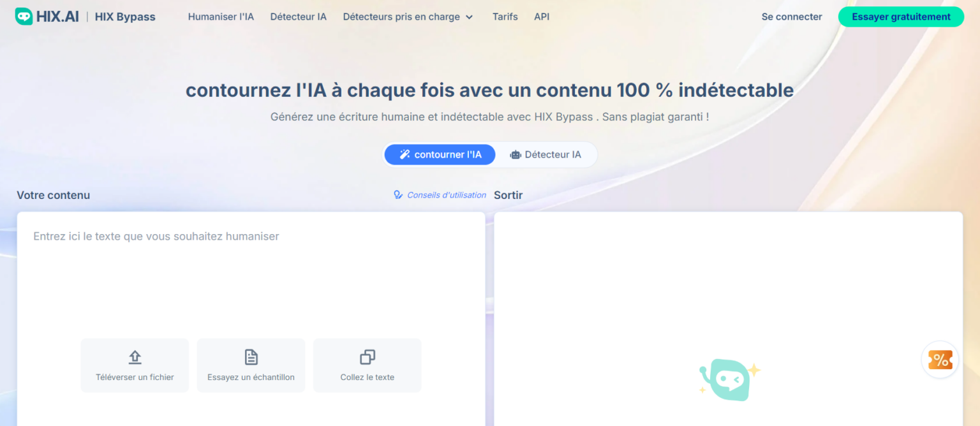
Task: Click the Téléverser un fichier upload icon
Action: coord(135,357)
